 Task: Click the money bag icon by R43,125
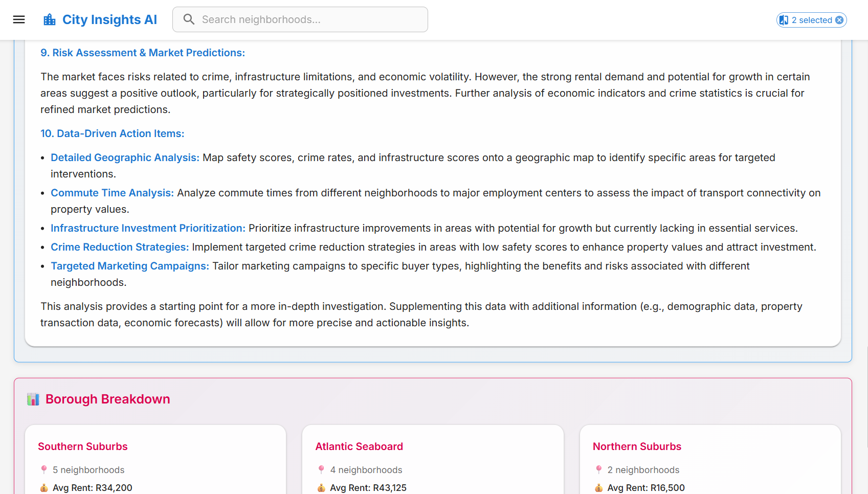tap(321, 488)
